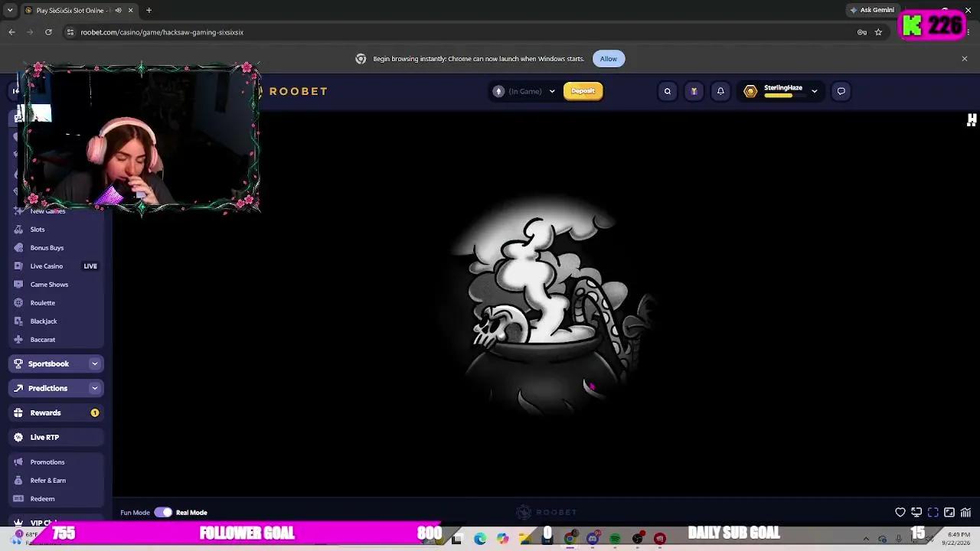The height and width of the screenshot is (551, 980).
Task: Open Live RTP in the sidebar
Action: click(56, 437)
